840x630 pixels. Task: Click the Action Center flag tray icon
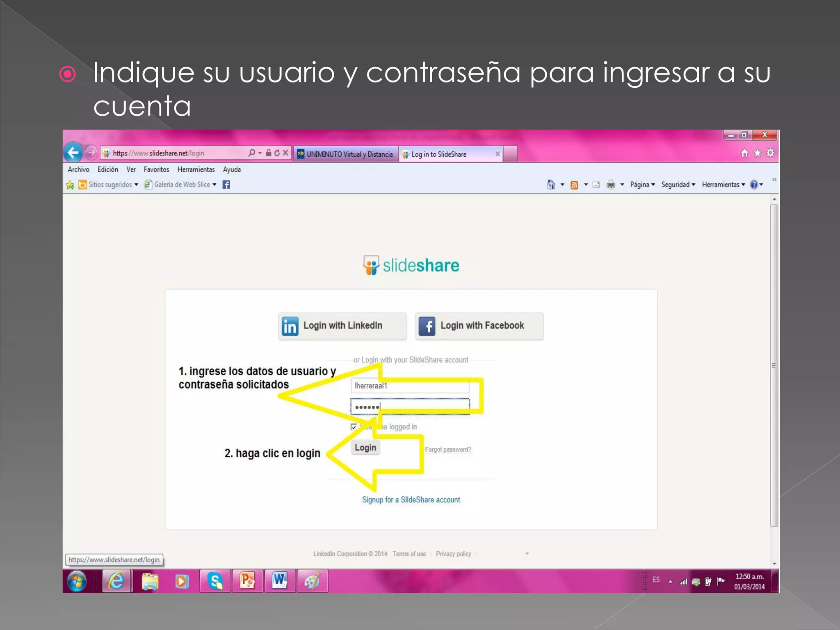(721, 581)
